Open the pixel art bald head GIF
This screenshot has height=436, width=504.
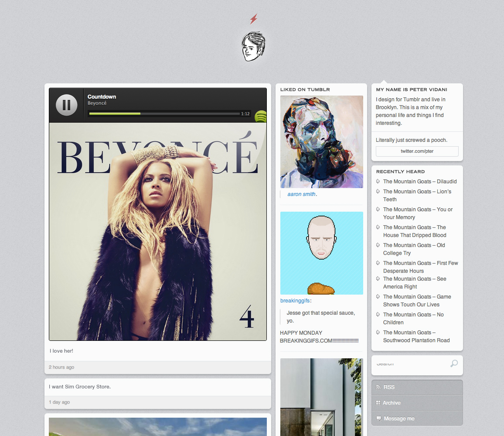pos(321,253)
